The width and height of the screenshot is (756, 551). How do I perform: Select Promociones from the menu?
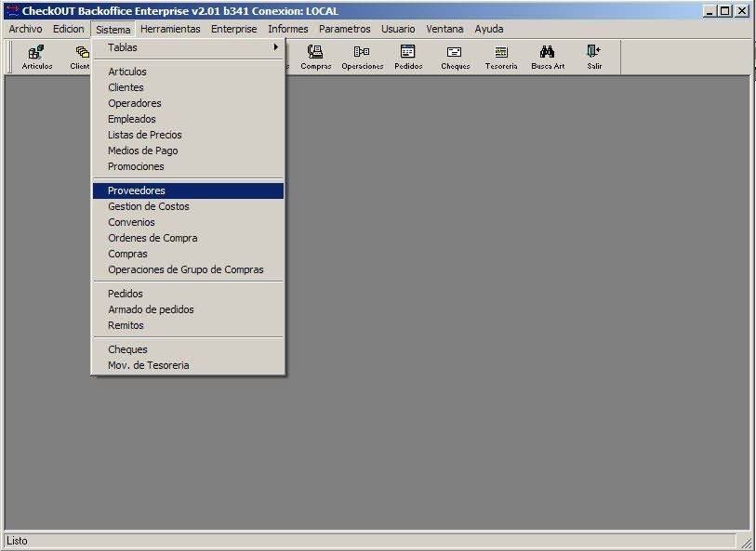188,166
